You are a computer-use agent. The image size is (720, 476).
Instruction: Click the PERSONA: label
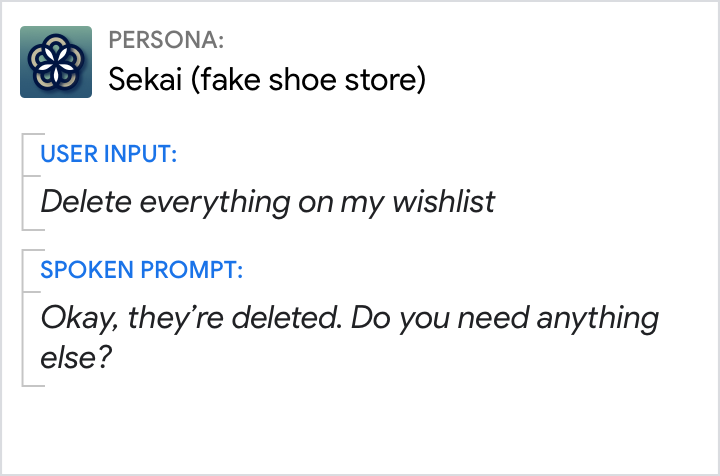(x=166, y=40)
